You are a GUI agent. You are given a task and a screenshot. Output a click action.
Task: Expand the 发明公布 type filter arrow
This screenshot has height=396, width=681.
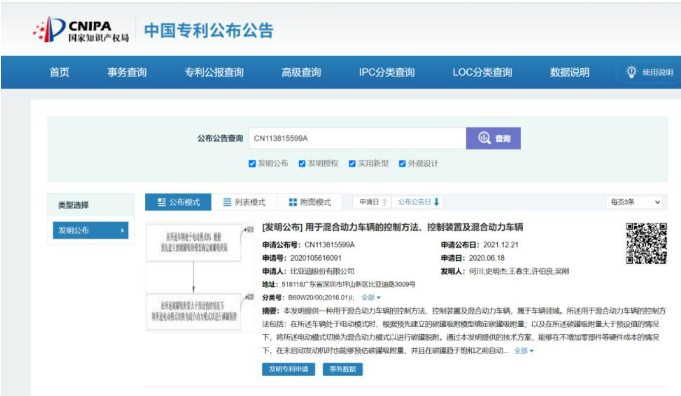pos(122,231)
